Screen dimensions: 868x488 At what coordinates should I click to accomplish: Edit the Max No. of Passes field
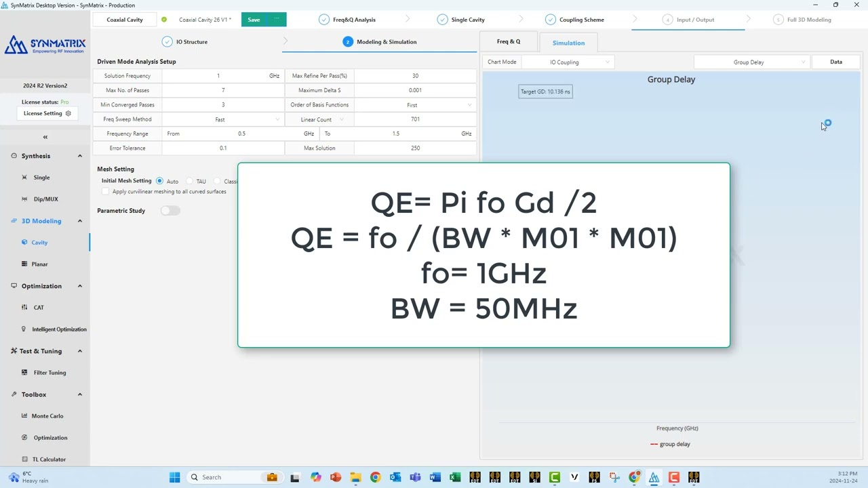coord(223,90)
